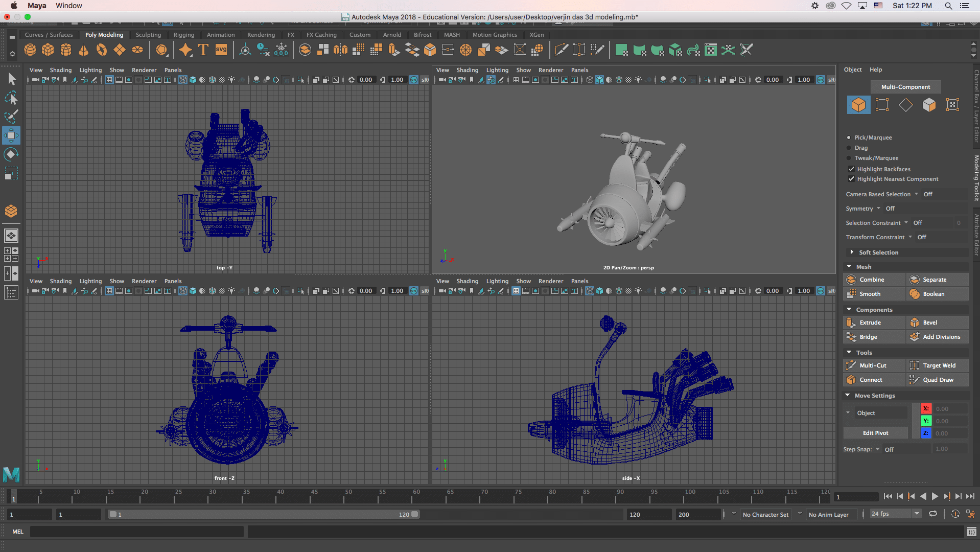Open the Symmetry dropdown

tap(878, 209)
